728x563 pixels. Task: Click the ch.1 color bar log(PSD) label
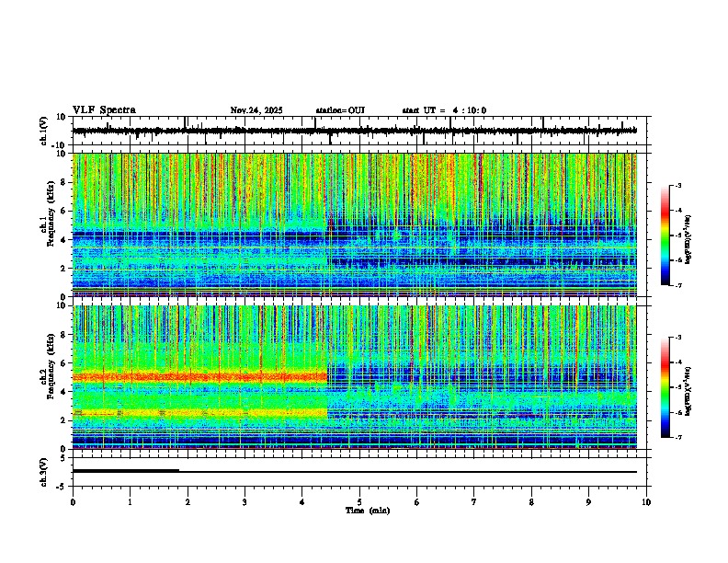pyautogui.click(x=688, y=240)
